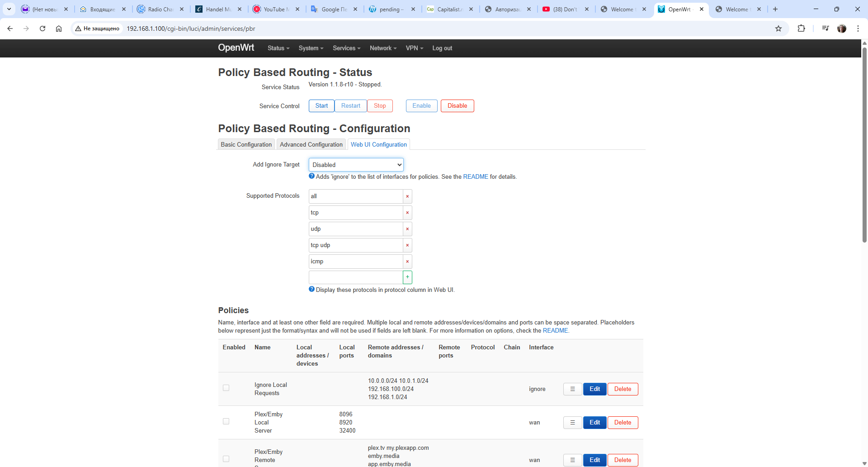Image resolution: width=868 pixels, height=467 pixels.
Task: Add new protocol with the plus button
Action: (x=407, y=277)
